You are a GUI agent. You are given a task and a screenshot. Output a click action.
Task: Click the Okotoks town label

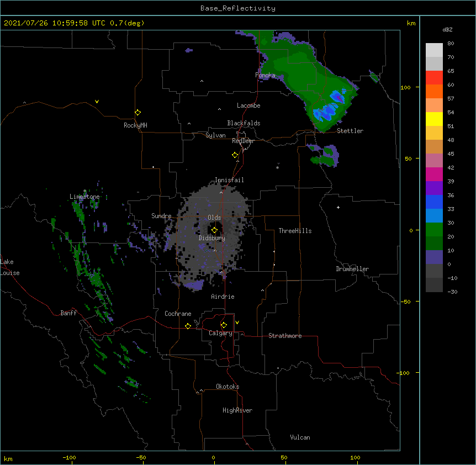click(228, 387)
